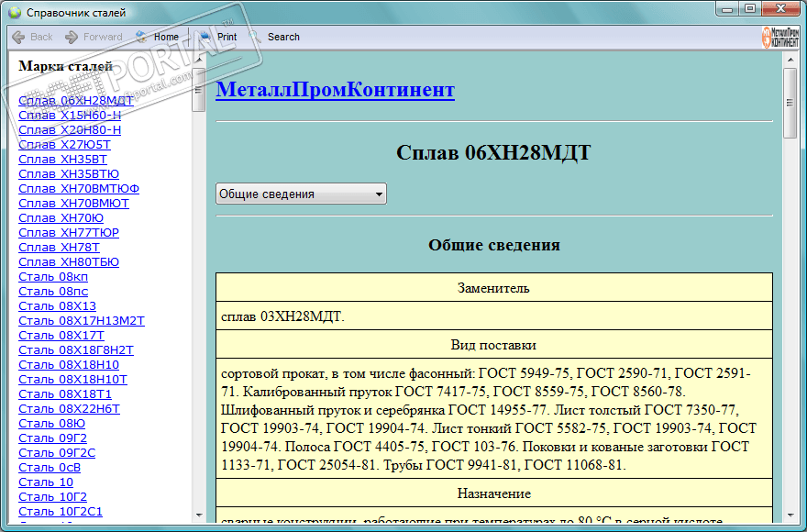Open Сталь 08Ю page
Viewport: 807px width, 532px height.
tap(51, 424)
